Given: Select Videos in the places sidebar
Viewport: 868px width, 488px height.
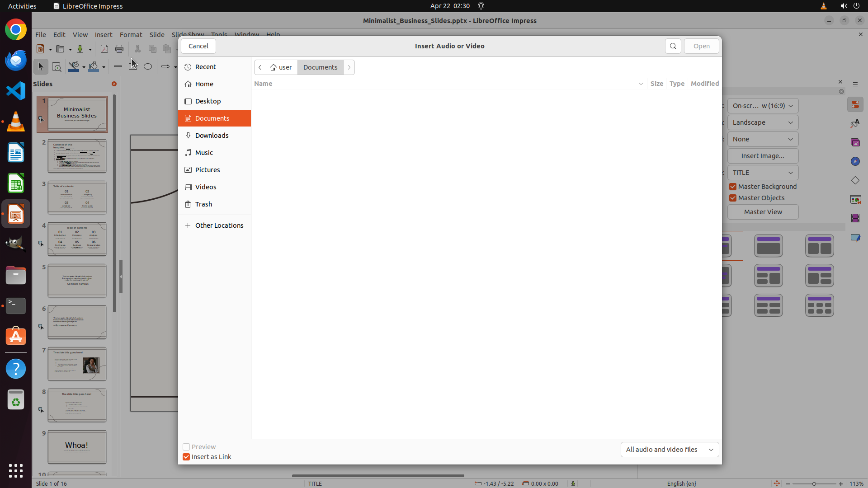Looking at the screenshot, I should (x=206, y=187).
